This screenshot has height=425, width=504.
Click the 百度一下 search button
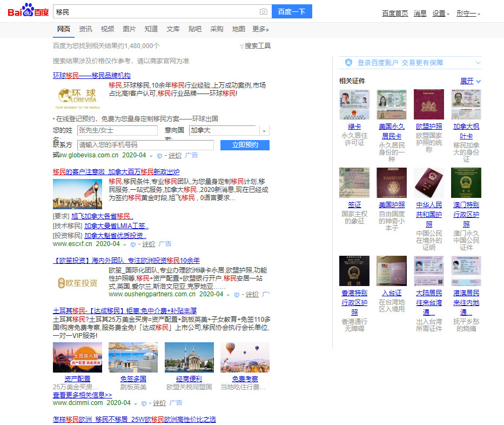292,11
